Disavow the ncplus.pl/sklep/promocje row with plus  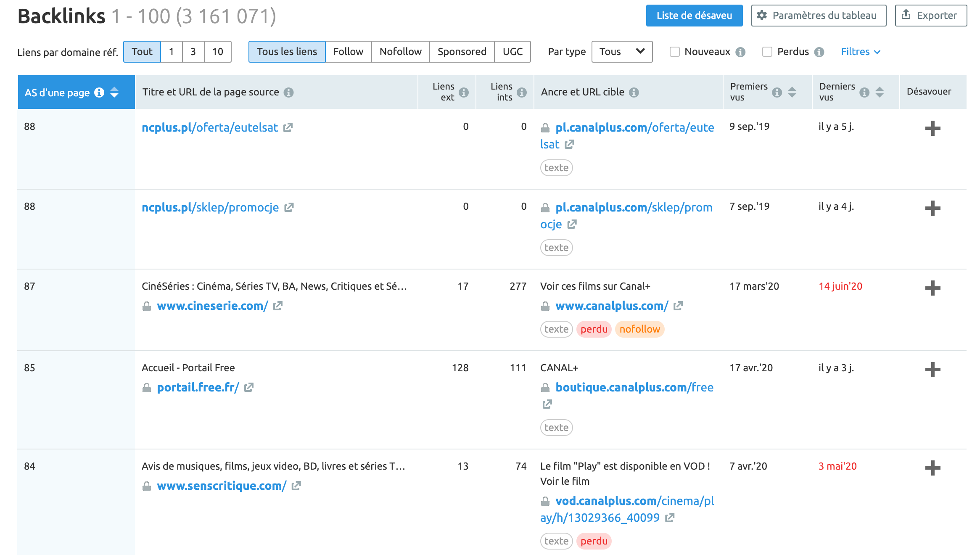(932, 208)
